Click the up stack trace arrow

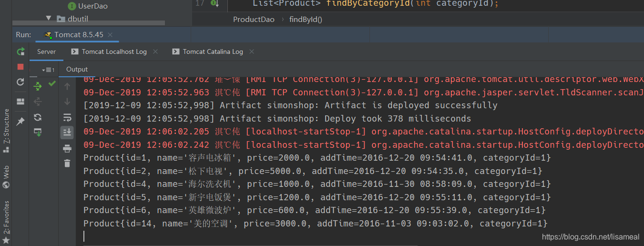coord(67,86)
